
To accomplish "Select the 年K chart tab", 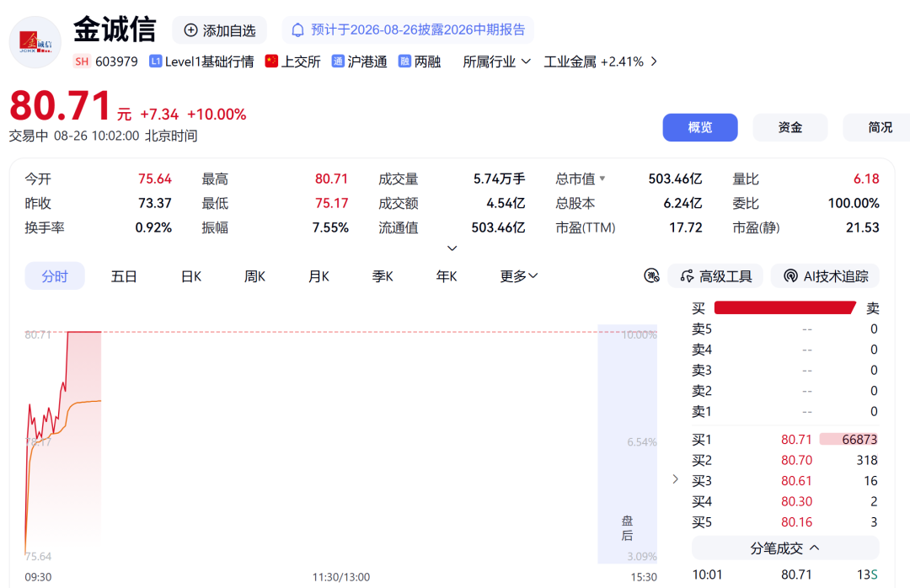I will tap(447, 276).
